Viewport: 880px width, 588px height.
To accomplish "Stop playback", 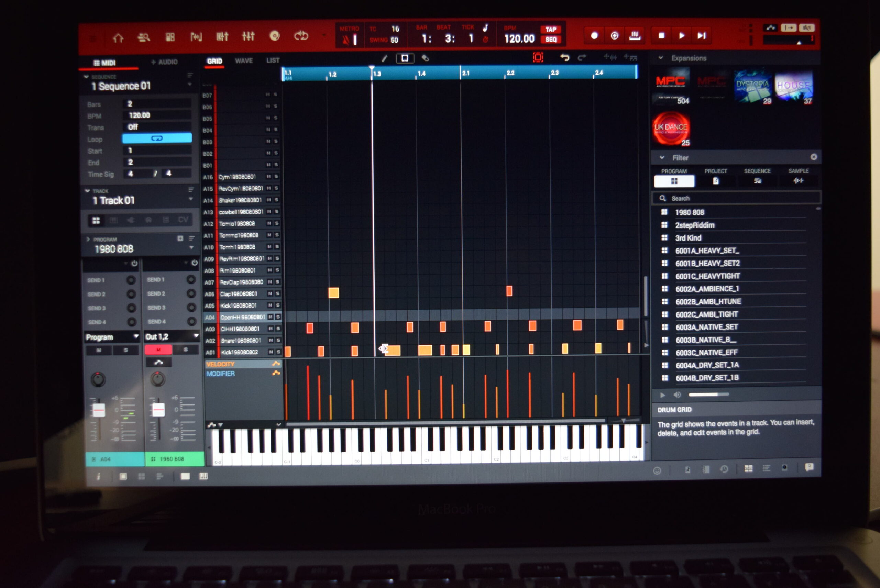I will 661,36.
